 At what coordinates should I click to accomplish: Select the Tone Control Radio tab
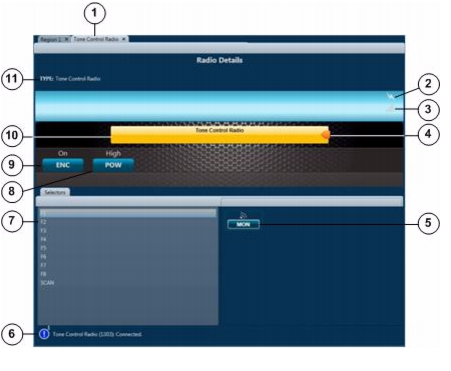pos(96,39)
